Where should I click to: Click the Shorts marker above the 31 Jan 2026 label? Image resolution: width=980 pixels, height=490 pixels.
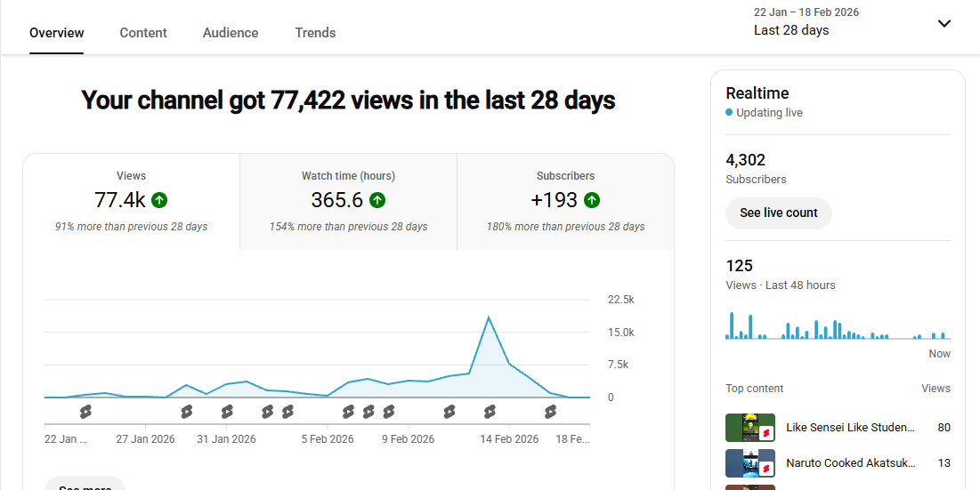coord(227,412)
